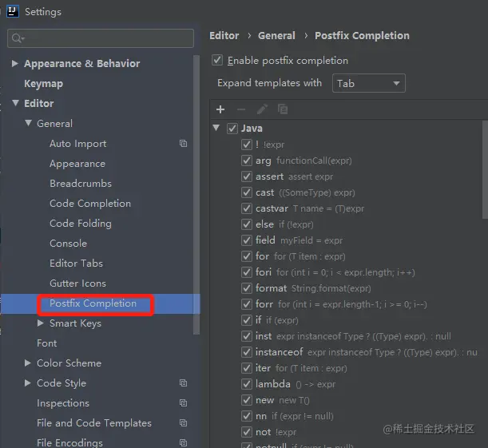Toggle the lambda template checkbox
The image size is (488, 448).
point(247,384)
